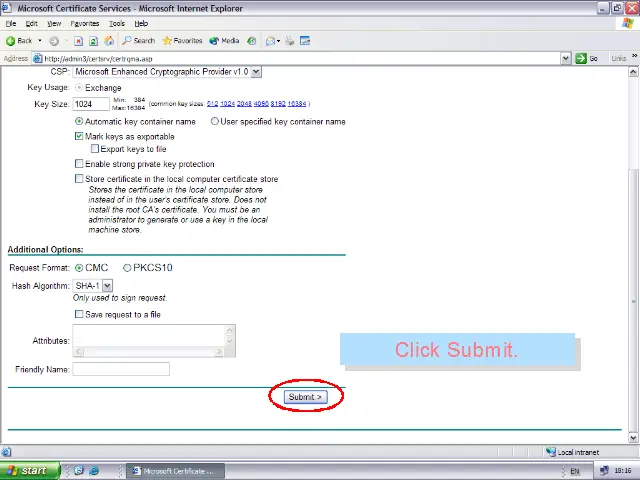
Task: Select Exchange key usage radio button
Action: click(x=79, y=88)
